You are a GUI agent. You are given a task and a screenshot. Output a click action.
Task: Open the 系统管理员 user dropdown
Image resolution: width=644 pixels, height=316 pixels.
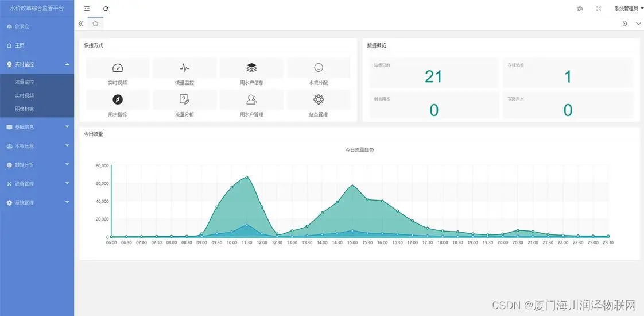[x=628, y=9]
